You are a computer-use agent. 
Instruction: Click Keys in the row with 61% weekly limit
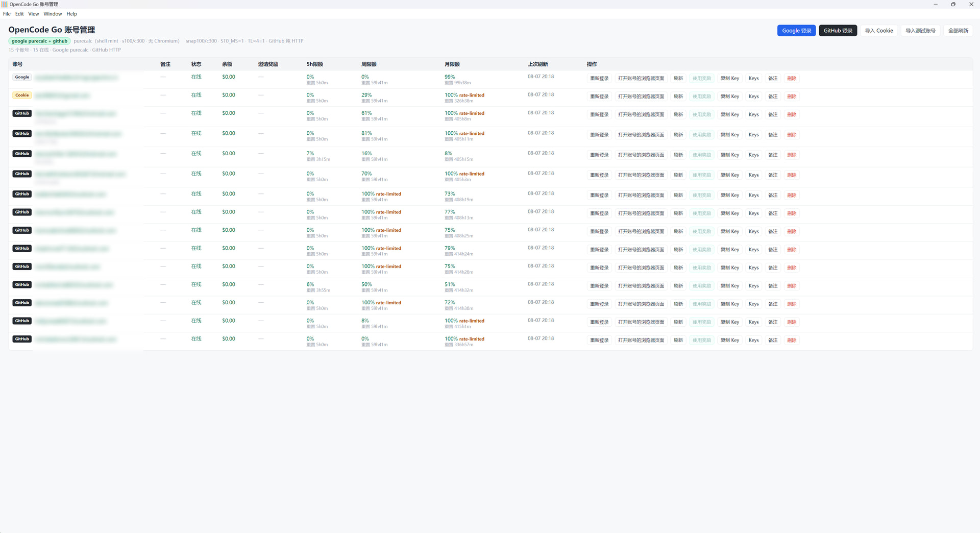tap(753, 114)
